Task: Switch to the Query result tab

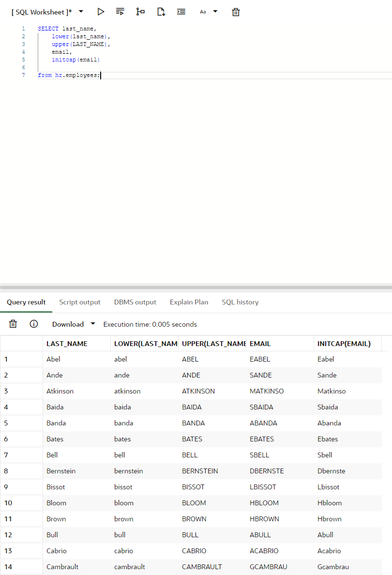Action: pyautogui.click(x=26, y=302)
